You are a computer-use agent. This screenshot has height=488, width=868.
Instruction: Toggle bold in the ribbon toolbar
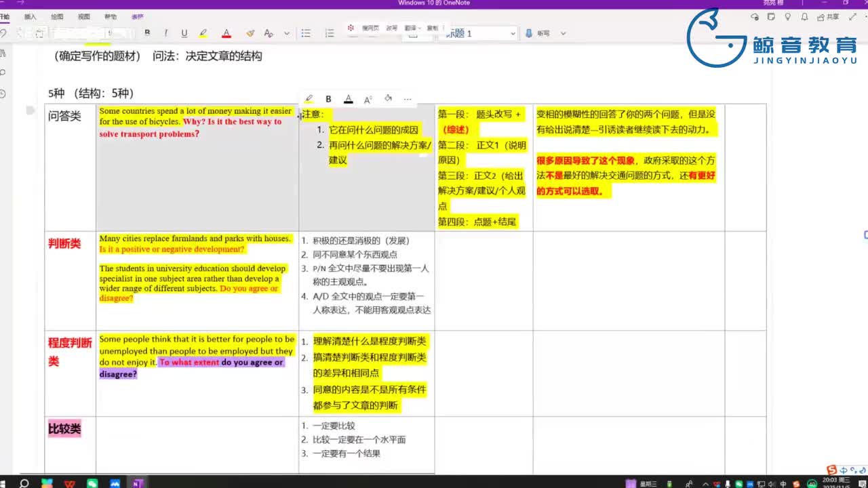[147, 33]
